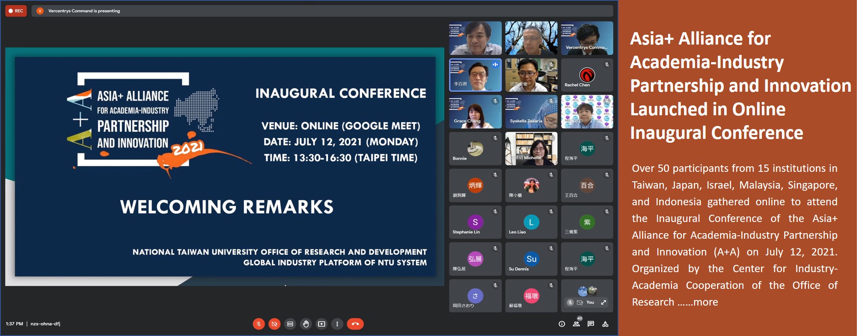The image size is (868, 336).
Task: Click the speaking indicator on 李百祺 tile
Action: tap(495, 65)
